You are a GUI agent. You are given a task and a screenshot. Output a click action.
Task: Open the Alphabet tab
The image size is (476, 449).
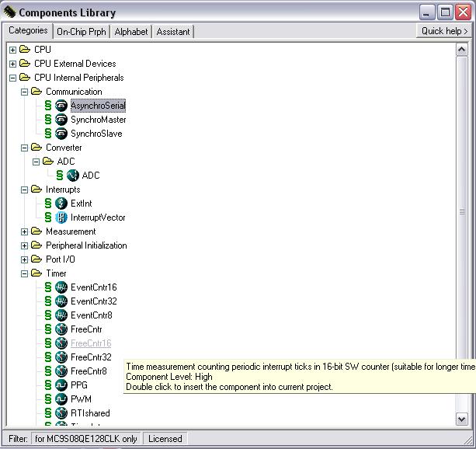(130, 31)
